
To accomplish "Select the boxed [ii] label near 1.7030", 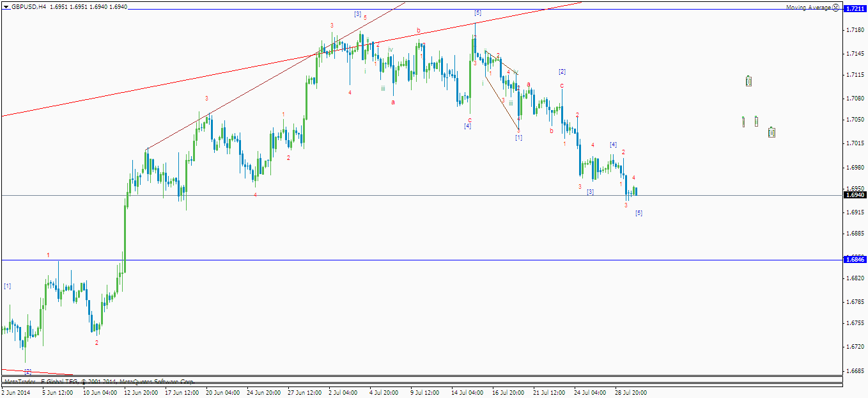I will coord(771,132).
